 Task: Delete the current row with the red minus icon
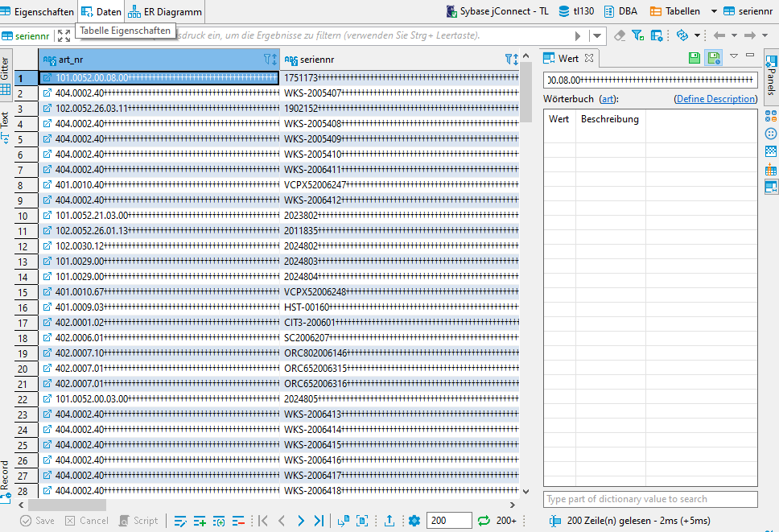(x=237, y=521)
